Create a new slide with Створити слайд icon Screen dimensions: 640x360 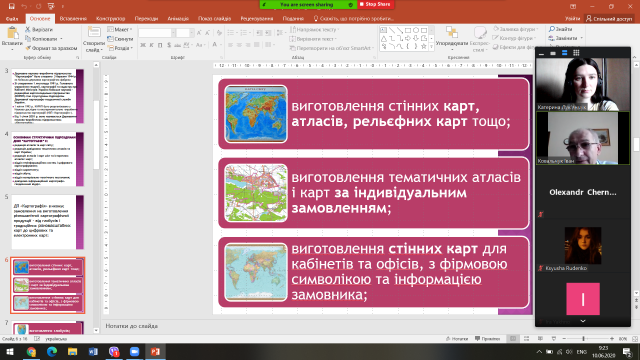(x=94, y=33)
